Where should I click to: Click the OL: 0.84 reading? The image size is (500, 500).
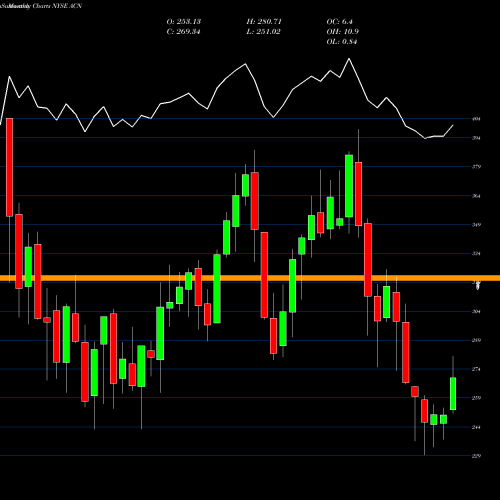pos(342,42)
